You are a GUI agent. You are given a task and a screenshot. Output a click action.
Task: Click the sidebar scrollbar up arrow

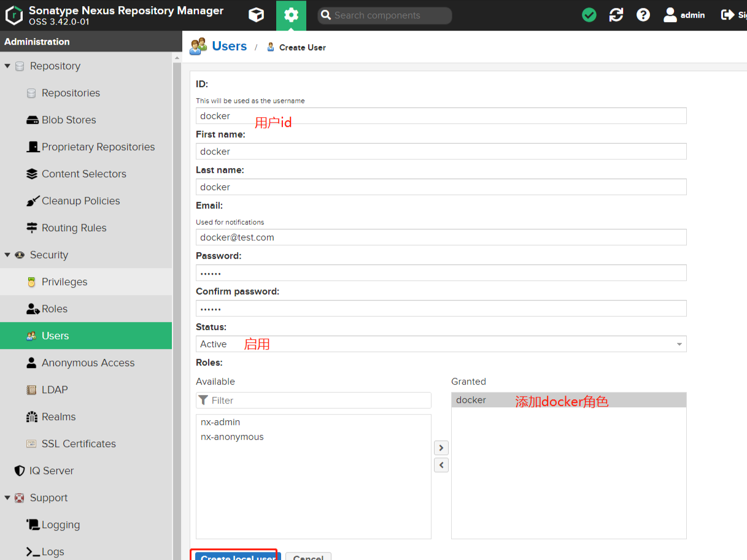click(x=177, y=58)
